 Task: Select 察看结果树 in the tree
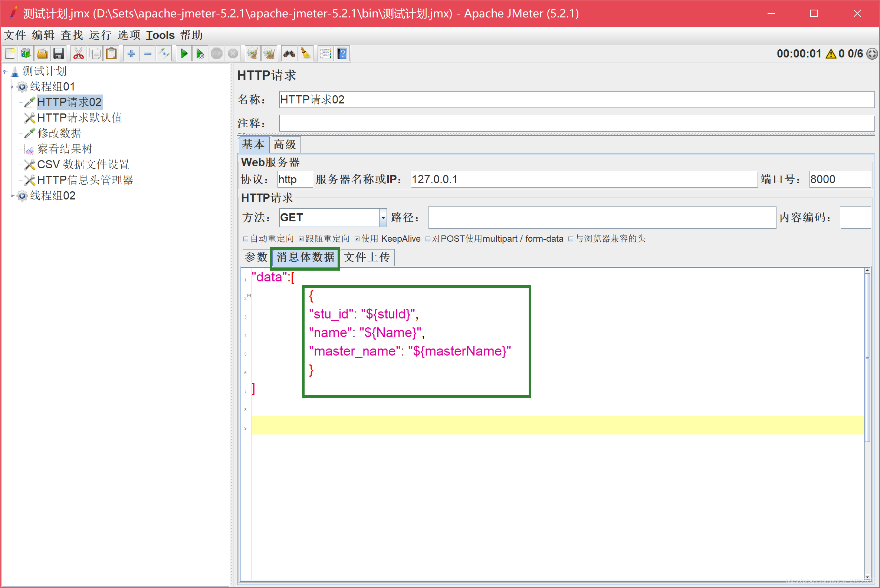click(x=65, y=149)
